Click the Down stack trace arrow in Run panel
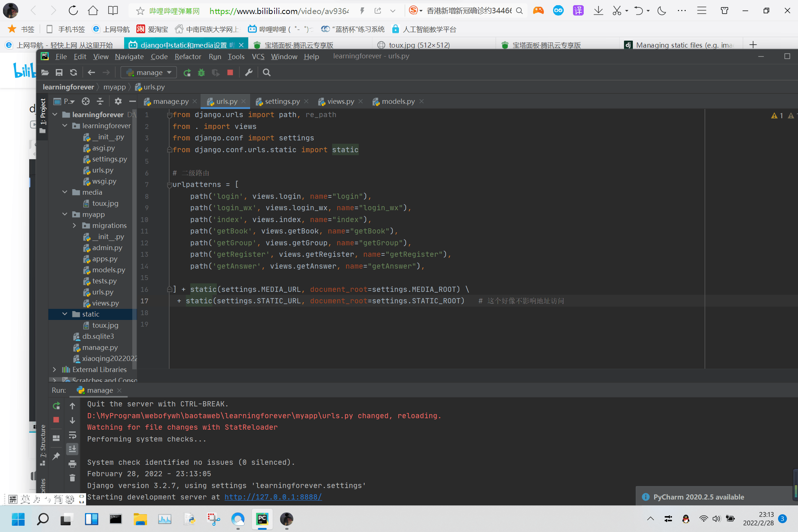 [x=72, y=420]
